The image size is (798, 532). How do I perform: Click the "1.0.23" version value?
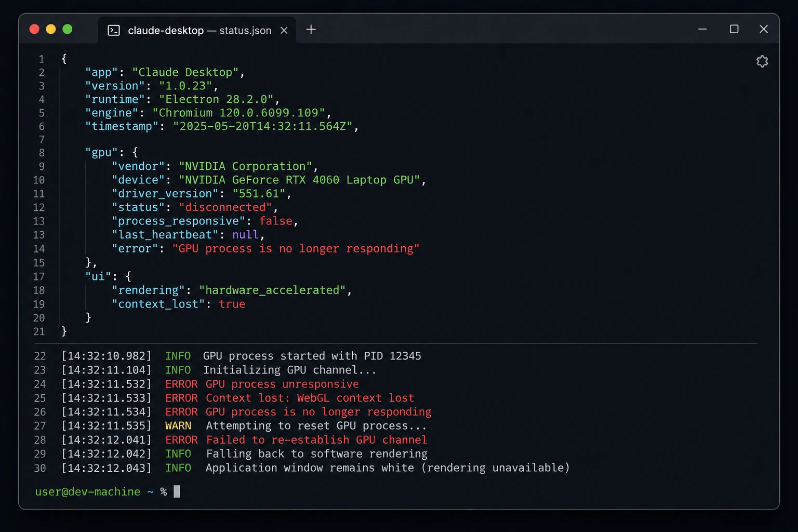pos(185,86)
